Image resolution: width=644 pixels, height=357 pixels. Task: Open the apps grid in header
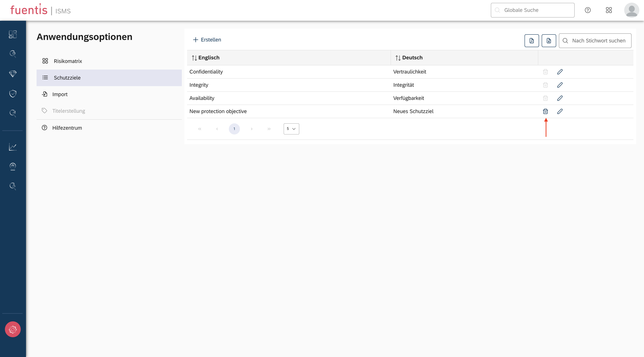[x=609, y=10]
